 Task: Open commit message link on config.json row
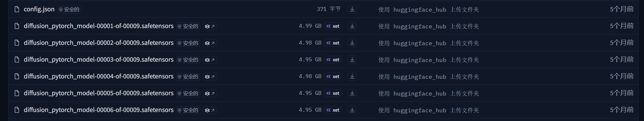point(429,10)
